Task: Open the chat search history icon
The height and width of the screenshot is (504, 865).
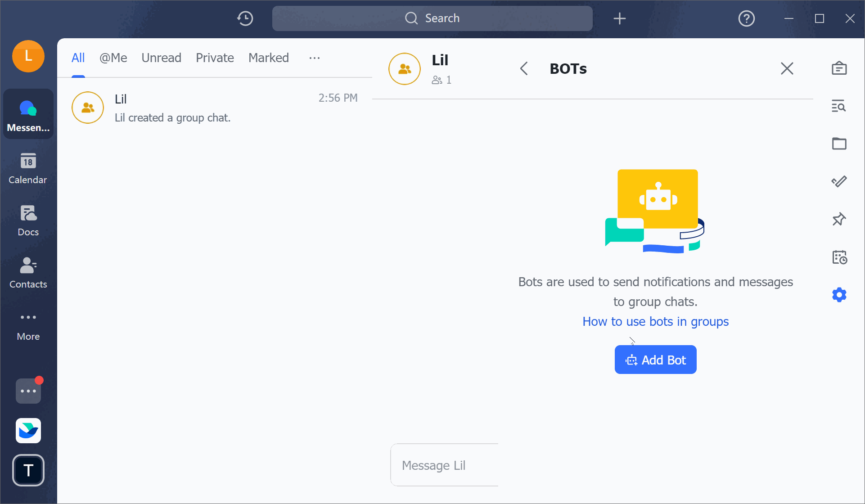Action: tap(839, 106)
